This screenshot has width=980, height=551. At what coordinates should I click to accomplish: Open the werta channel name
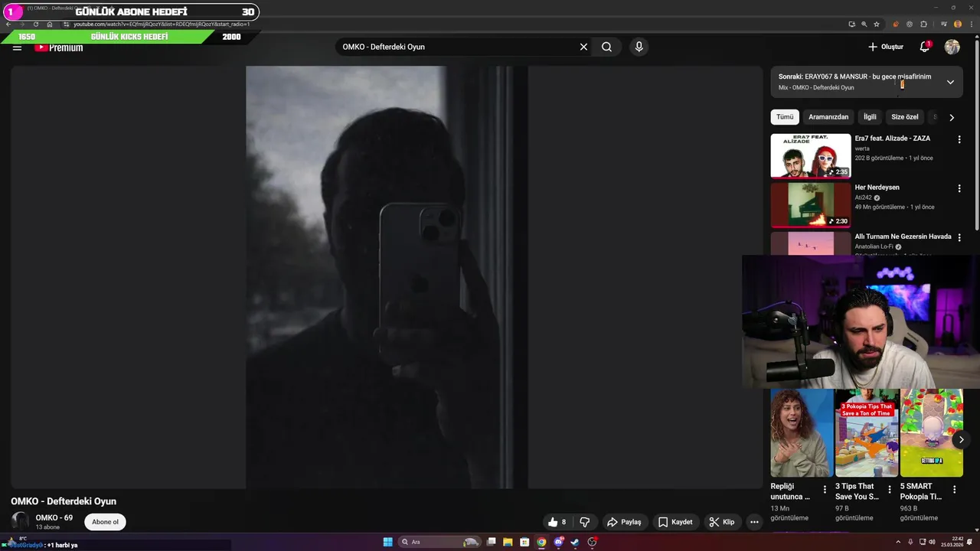click(862, 148)
